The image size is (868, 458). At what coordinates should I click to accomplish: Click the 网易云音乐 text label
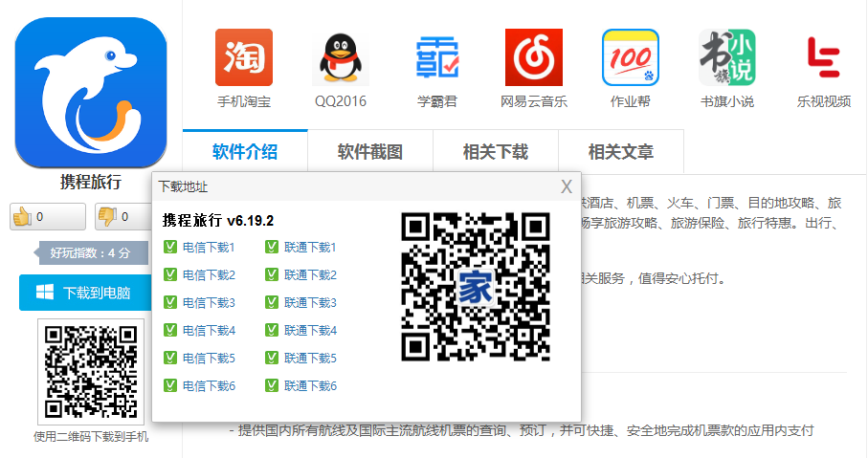pos(534,101)
